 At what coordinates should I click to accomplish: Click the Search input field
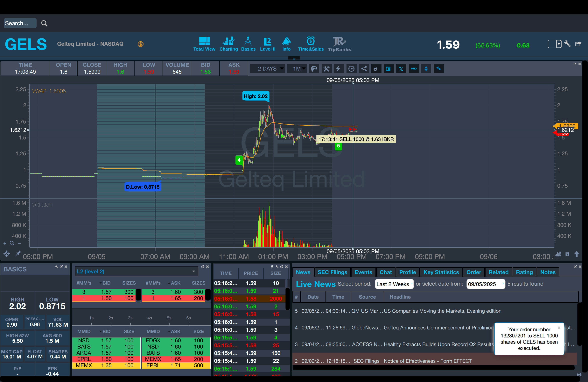[x=20, y=23]
